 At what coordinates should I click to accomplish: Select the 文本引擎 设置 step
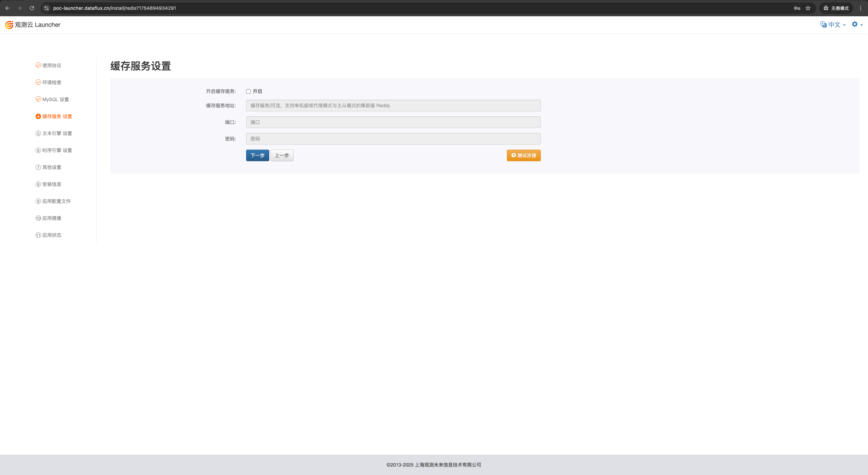pyautogui.click(x=57, y=133)
